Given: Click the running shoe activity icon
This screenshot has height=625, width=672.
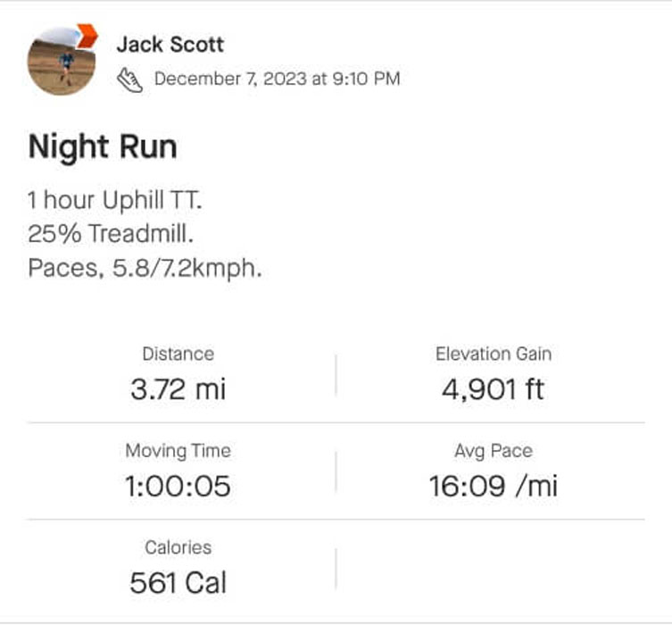Looking at the screenshot, I should click(x=129, y=79).
